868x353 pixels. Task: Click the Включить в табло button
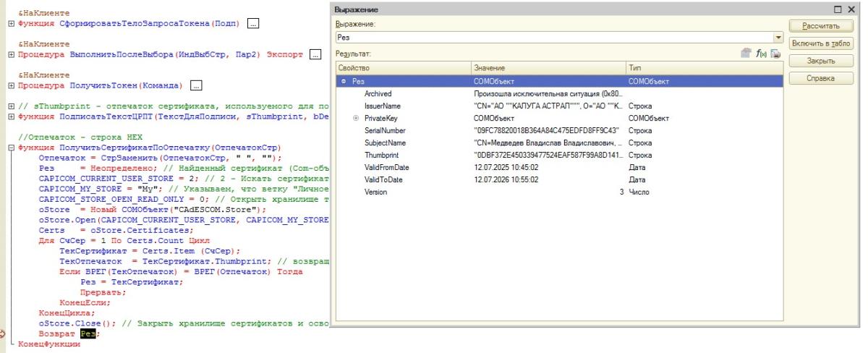pyautogui.click(x=822, y=43)
